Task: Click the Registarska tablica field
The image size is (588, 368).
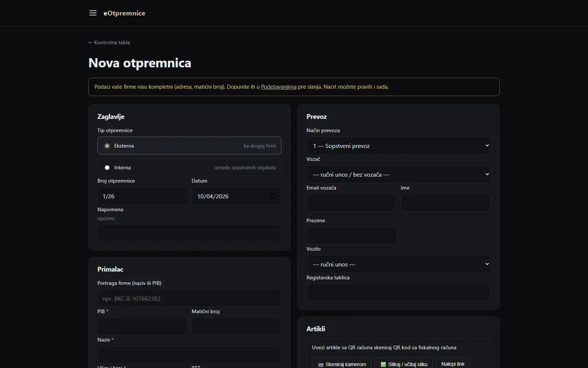Action: pyautogui.click(x=398, y=293)
